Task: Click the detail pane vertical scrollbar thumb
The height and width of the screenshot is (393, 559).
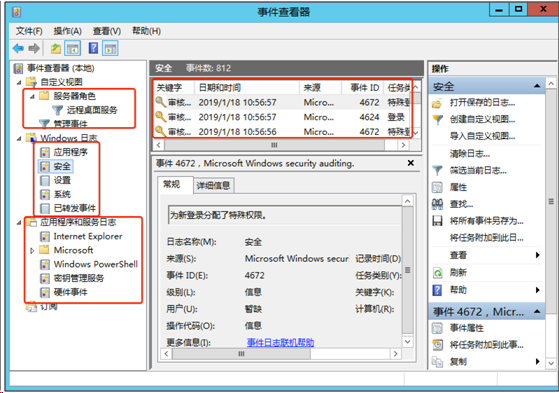Action: click(407, 270)
